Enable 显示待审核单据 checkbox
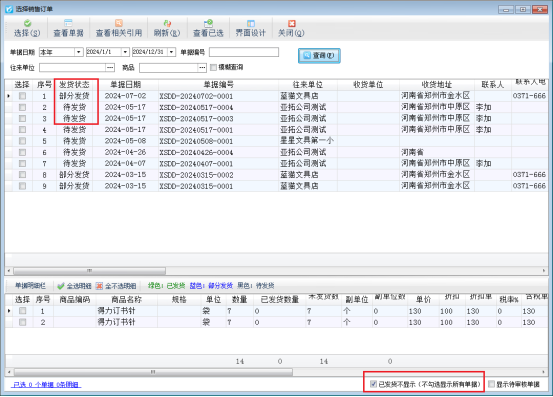 click(492, 384)
